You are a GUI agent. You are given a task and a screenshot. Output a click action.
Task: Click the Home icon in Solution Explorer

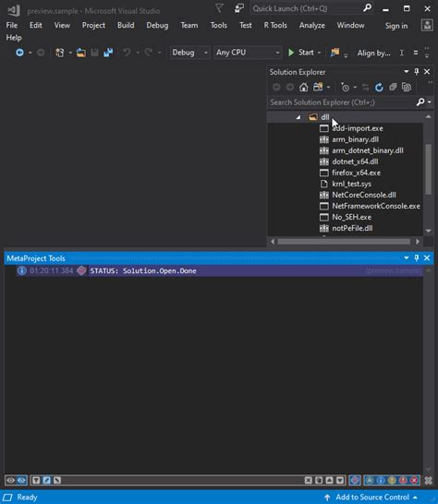tap(303, 87)
